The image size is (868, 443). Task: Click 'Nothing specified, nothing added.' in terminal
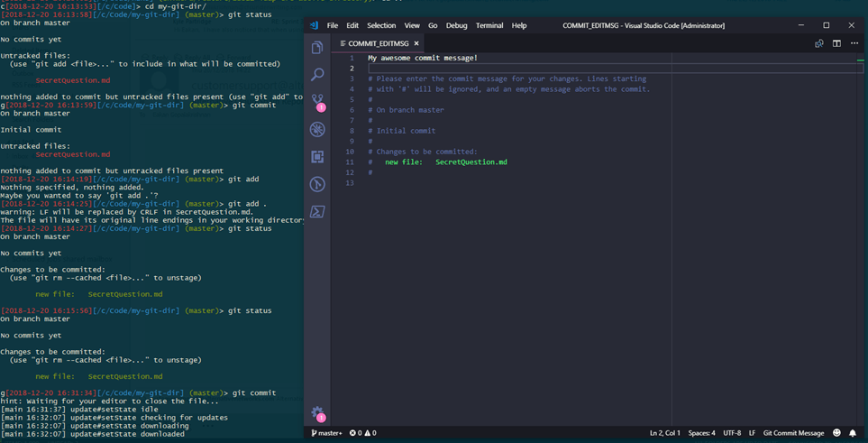(72, 188)
